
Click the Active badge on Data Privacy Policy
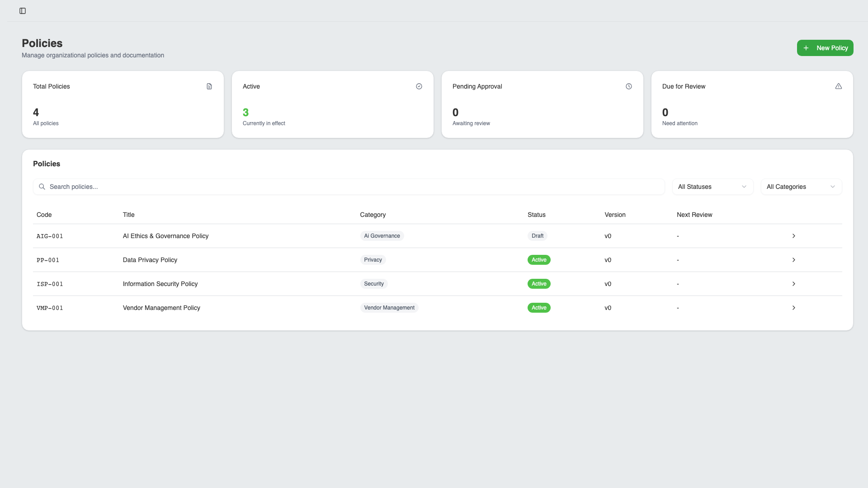point(538,260)
